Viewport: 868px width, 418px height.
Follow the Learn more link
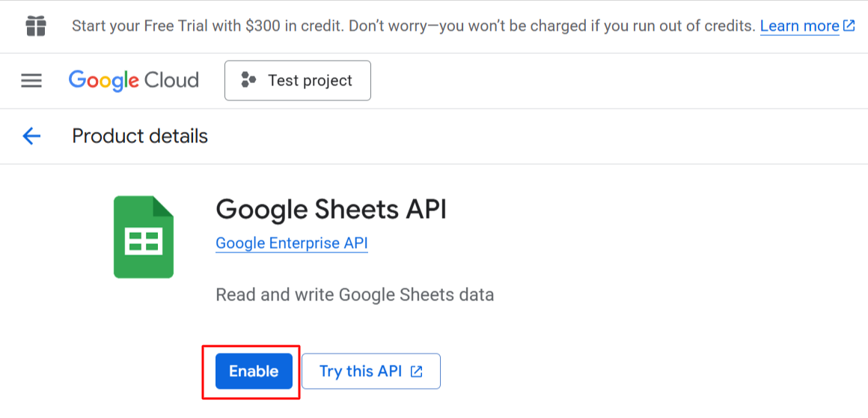click(x=799, y=26)
